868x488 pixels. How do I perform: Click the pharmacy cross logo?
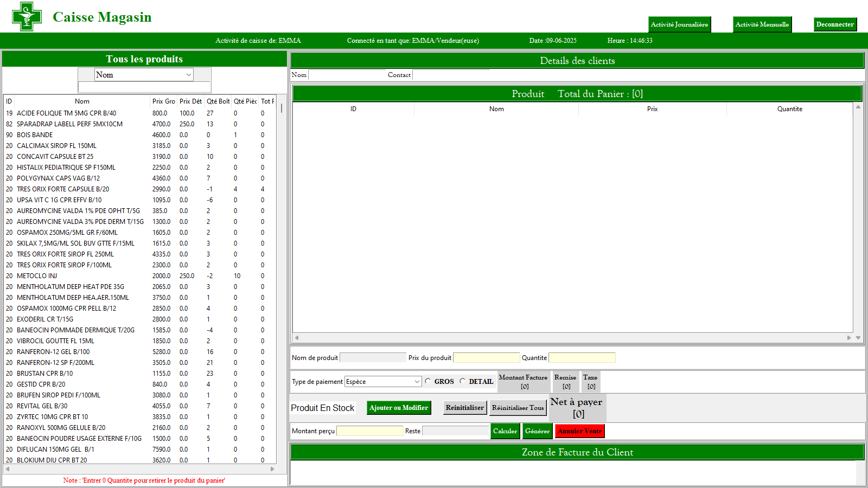(25, 16)
